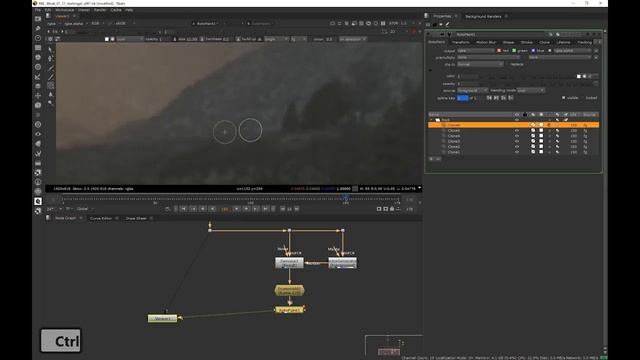Select the FrameHold node in the node graph
640x360 pixels.
pyautogui.click(x=289, y=291)
